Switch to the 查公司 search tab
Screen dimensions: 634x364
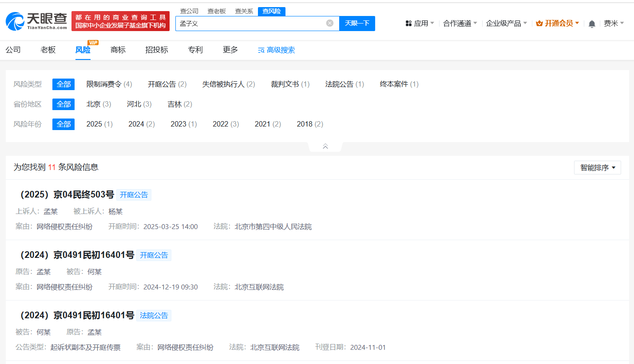(189, 11)
